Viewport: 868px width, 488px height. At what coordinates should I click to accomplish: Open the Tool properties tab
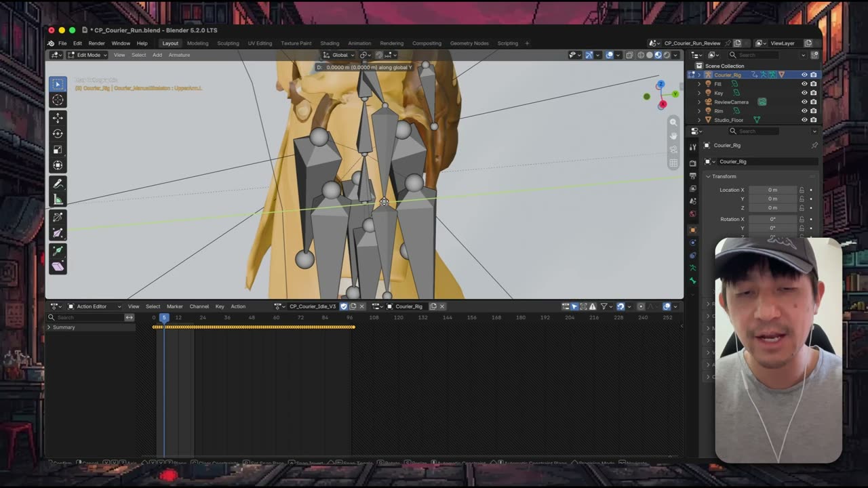[692, 147]
